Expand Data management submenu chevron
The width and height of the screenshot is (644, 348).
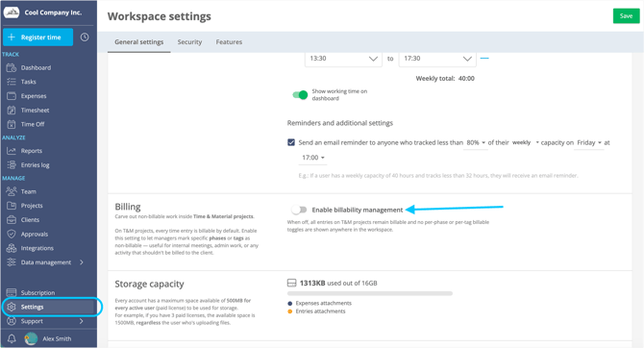coord(82,262)
